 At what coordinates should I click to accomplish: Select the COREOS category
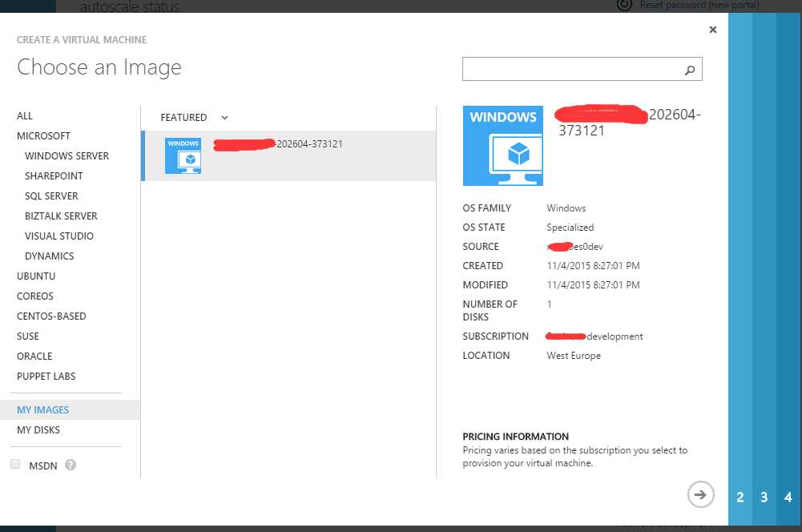34,296
